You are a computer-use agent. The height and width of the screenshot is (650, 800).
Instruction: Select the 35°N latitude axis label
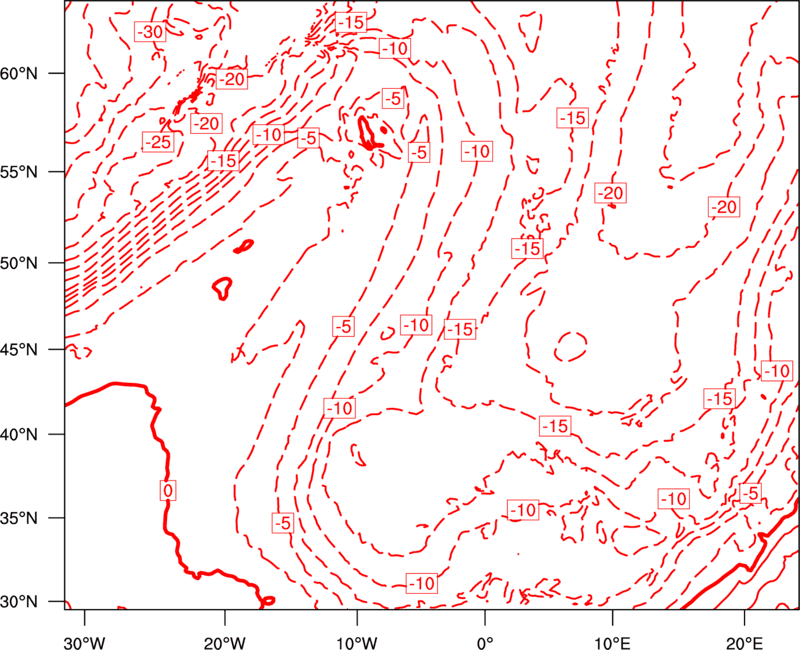click(19, 518)
